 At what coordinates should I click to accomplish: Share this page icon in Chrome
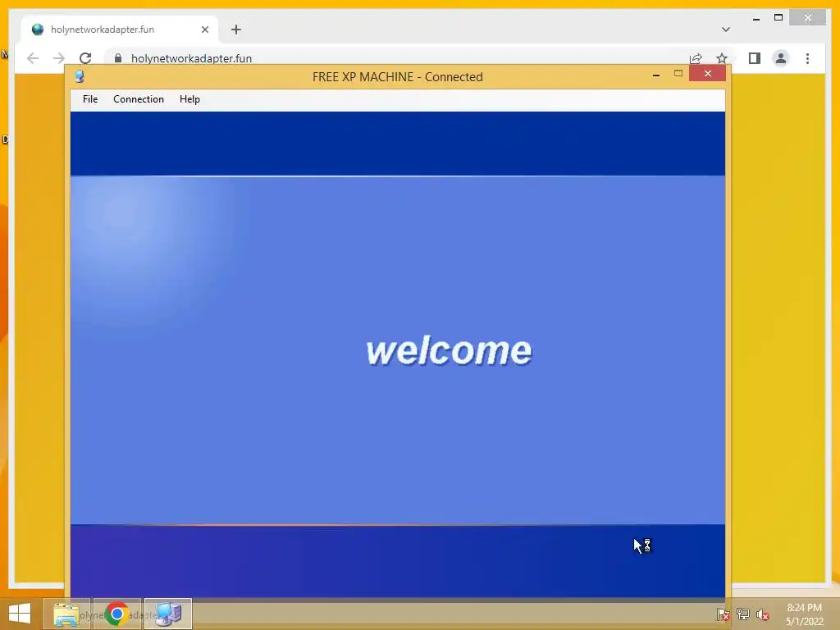pyautogui.click(x=696, y=58)
